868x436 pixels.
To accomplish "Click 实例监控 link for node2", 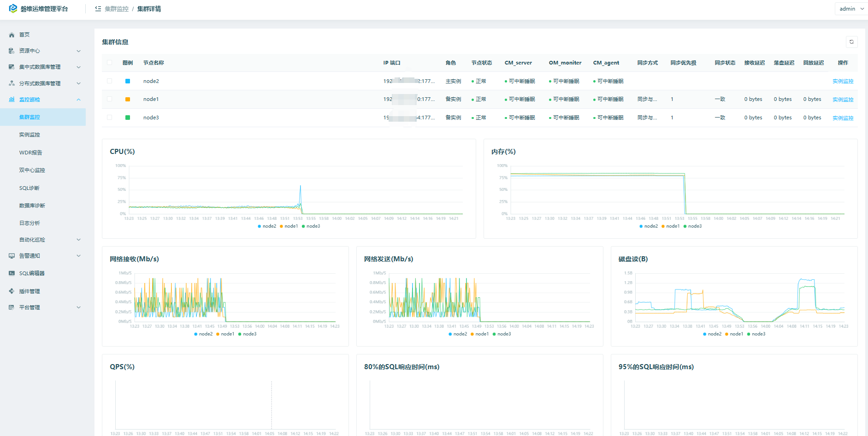I will point(843,81).
